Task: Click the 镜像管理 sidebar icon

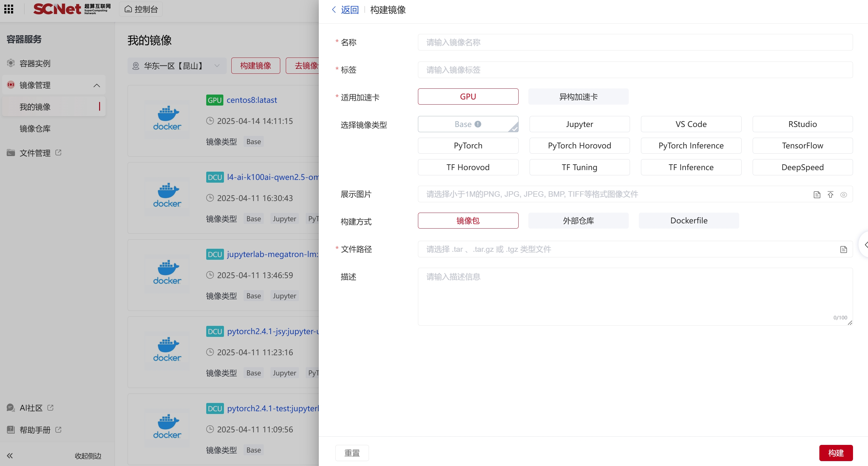Action: coord(11,85)
